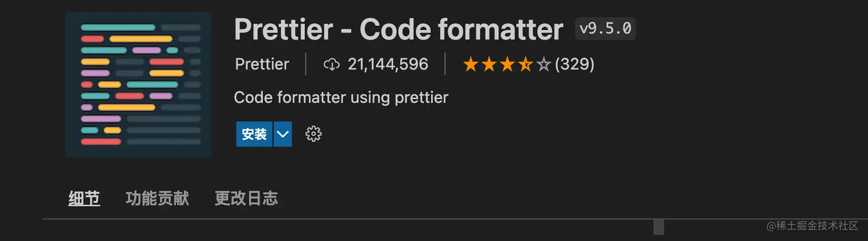Click the Prettier extension logo thumbnail
Viewport: 868px width, 241px height.
tap(138, 84)
